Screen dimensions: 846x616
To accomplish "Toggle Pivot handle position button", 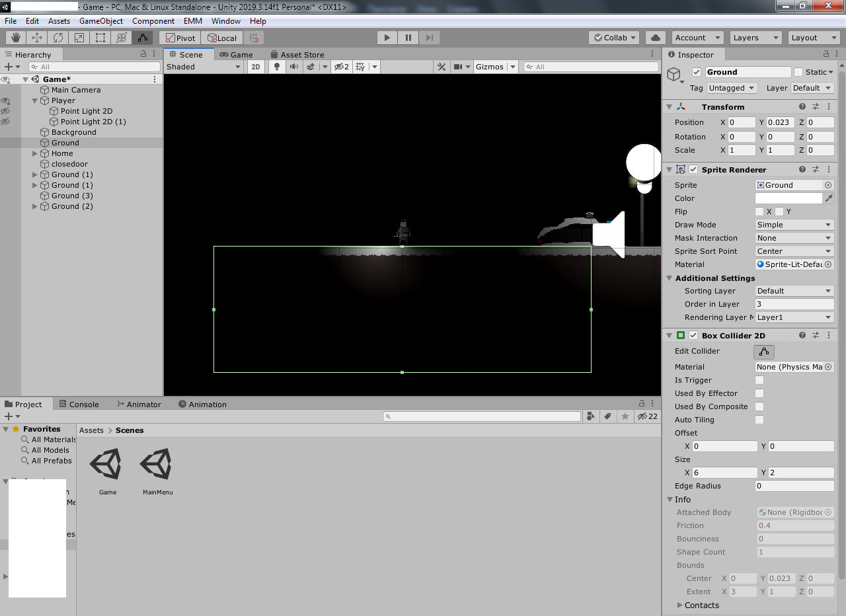I will point(180,38).
